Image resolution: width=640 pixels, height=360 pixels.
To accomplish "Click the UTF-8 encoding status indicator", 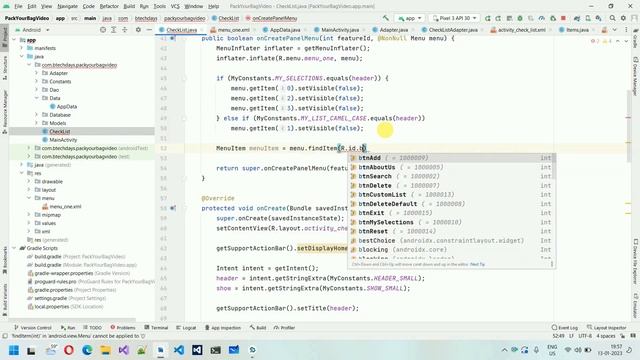I will click(x=585, y=336).
